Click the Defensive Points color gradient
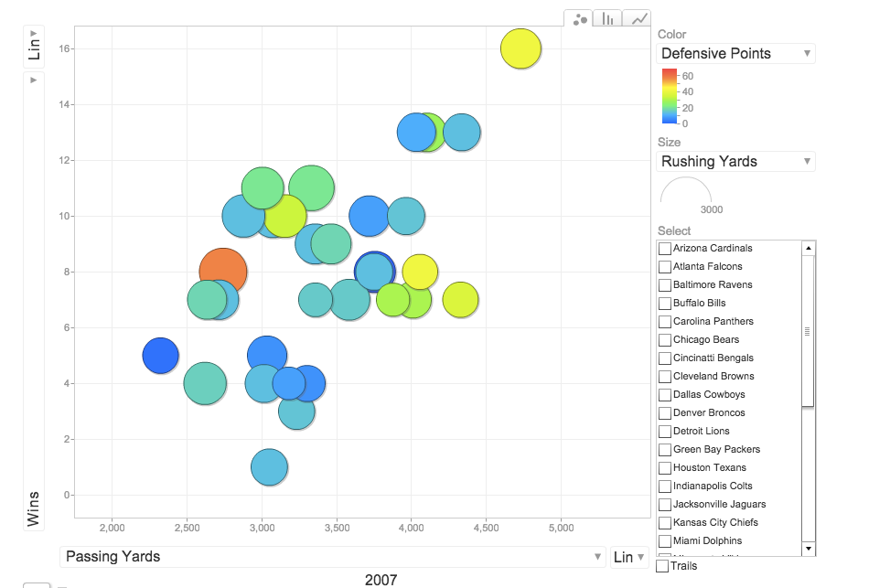This screenshot has width=890, height=588. [x=670, y=96]
